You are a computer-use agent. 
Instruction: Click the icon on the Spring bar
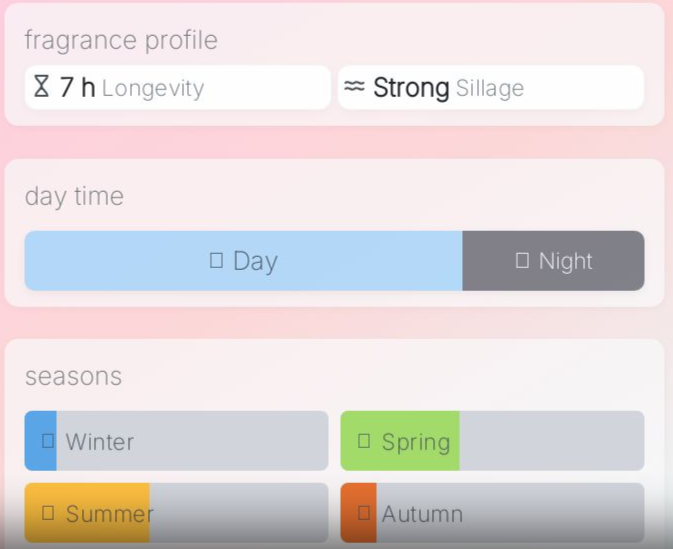[364, 441]
